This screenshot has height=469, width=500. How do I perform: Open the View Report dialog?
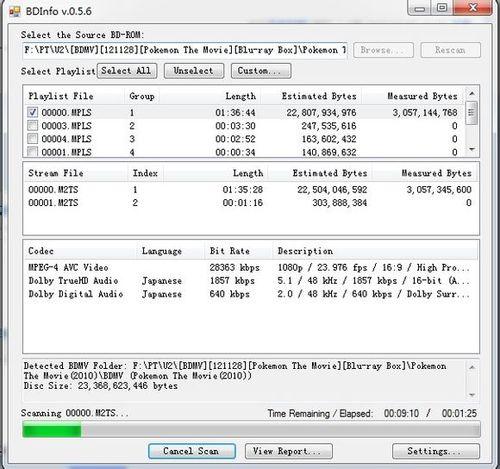tap(288, 451)
